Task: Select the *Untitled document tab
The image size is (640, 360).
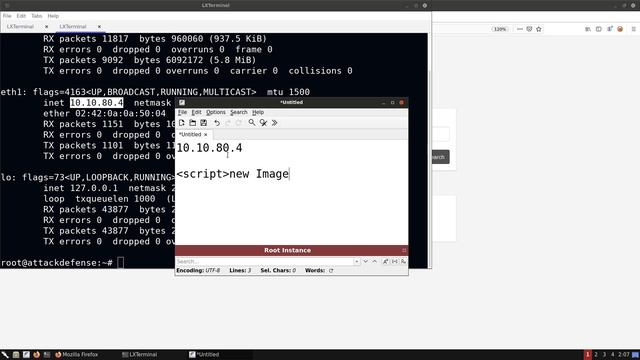Action: [x=190, y=134]
